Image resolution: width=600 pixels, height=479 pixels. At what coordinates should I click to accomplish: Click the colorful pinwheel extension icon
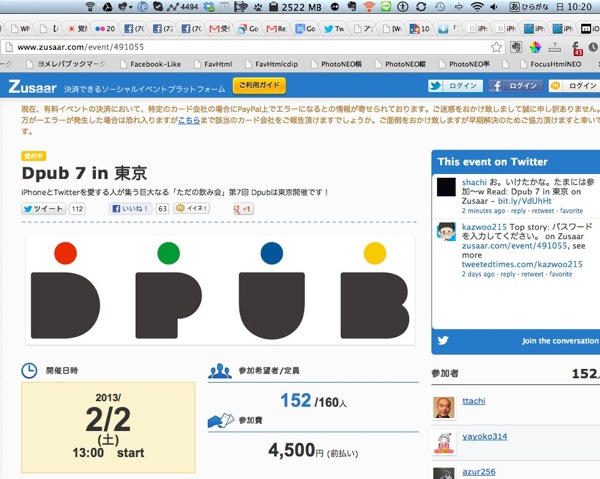[535, 47]
